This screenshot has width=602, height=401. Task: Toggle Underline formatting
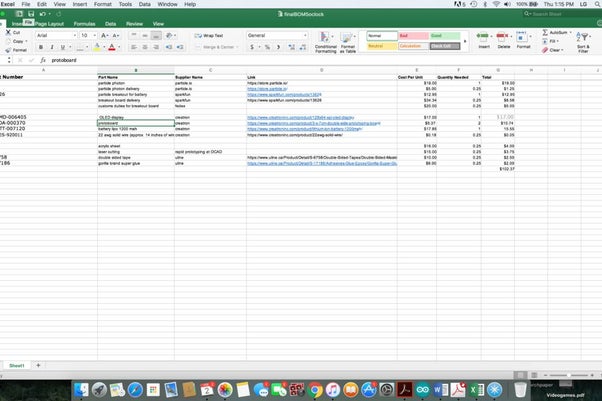click(x=63, y=47)
